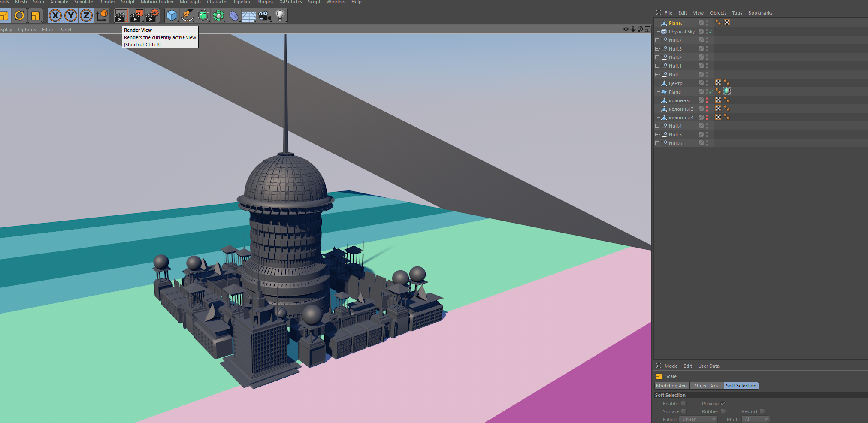Open the MoGraph menu
Viewport: 868px width, 423px height.
coord(190,2)
